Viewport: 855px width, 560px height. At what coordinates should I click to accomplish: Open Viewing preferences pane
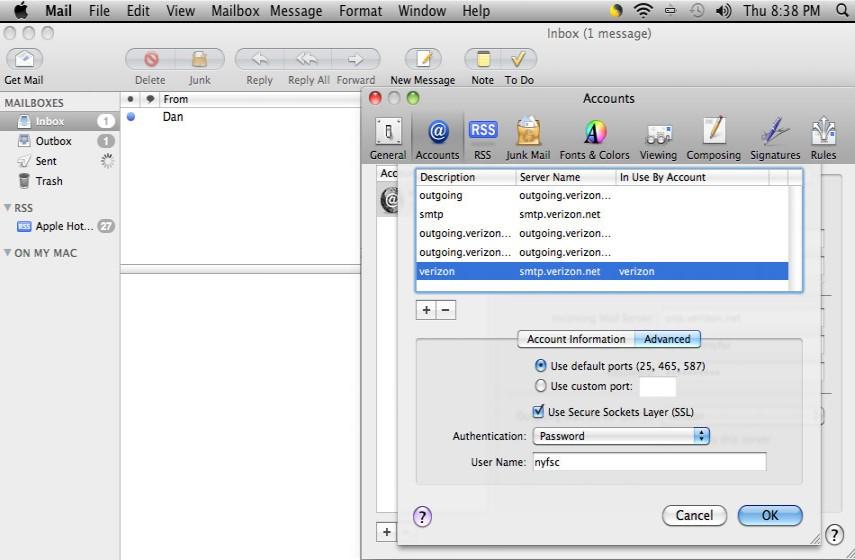[x=658, y=139]
